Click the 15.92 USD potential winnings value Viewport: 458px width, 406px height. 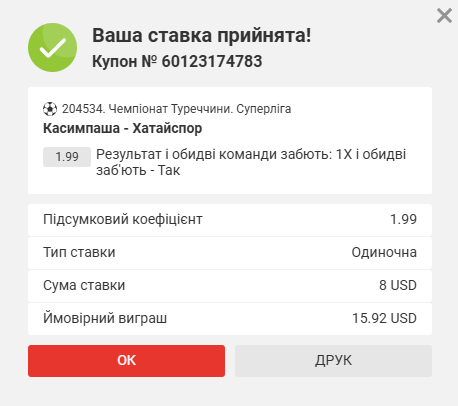(x=384, y=318)
